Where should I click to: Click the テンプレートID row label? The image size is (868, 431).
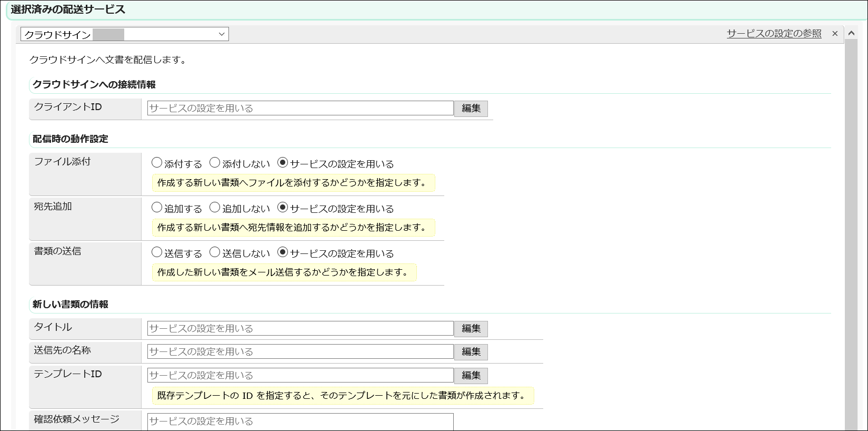(68, 374)
